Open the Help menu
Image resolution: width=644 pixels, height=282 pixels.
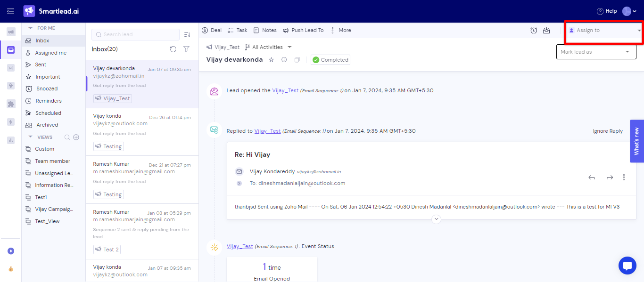pos(606,11)
